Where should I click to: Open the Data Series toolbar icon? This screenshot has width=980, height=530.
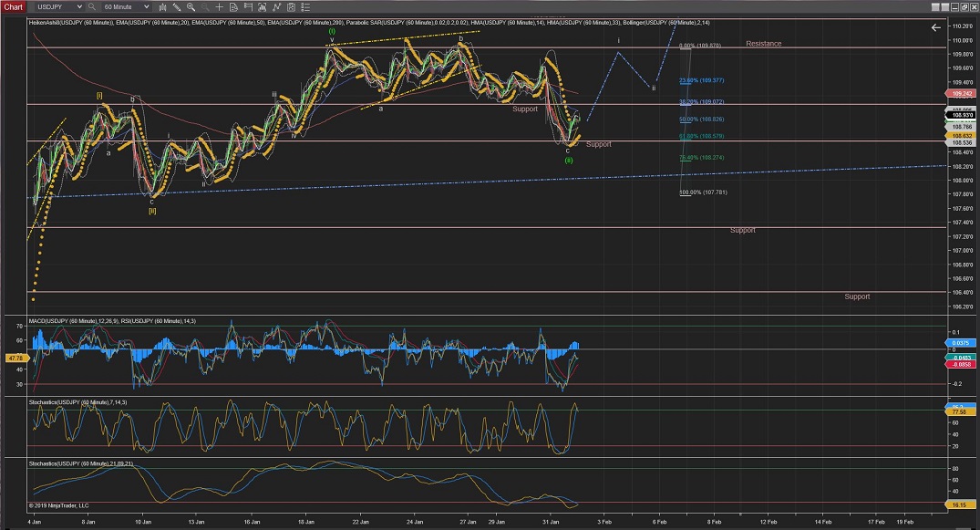click(291, 6)
